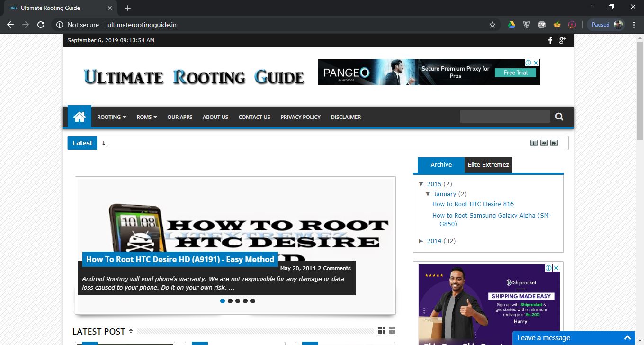Expand the Rooting dropdown menu
This screenshot has width=644, height=345.
coord(112,117)
